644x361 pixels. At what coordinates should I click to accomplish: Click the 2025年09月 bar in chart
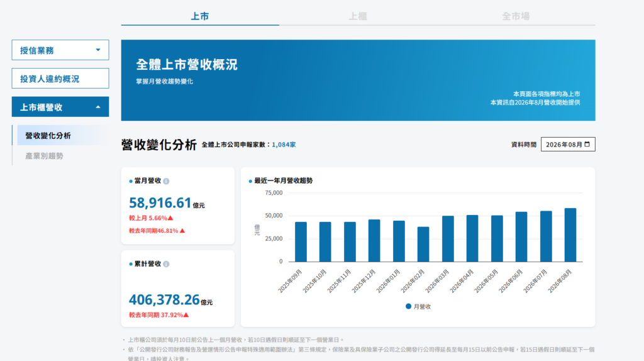(x=301, y=242)
